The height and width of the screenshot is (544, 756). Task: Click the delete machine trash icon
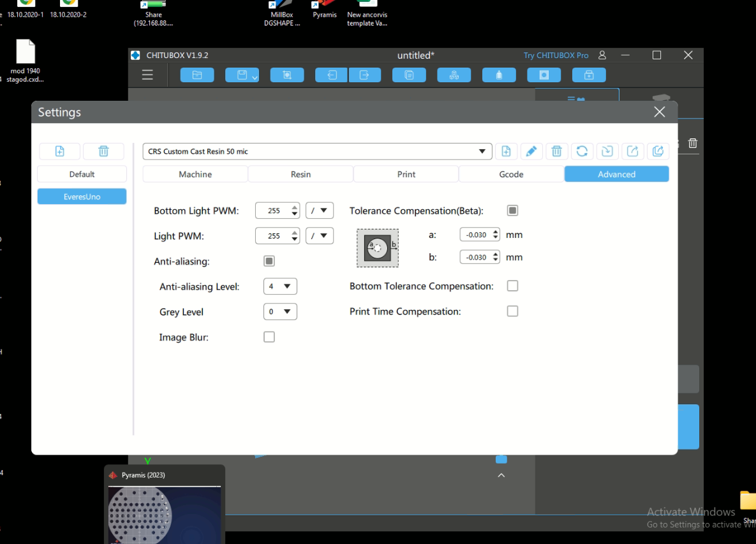[x=103, y=151]
